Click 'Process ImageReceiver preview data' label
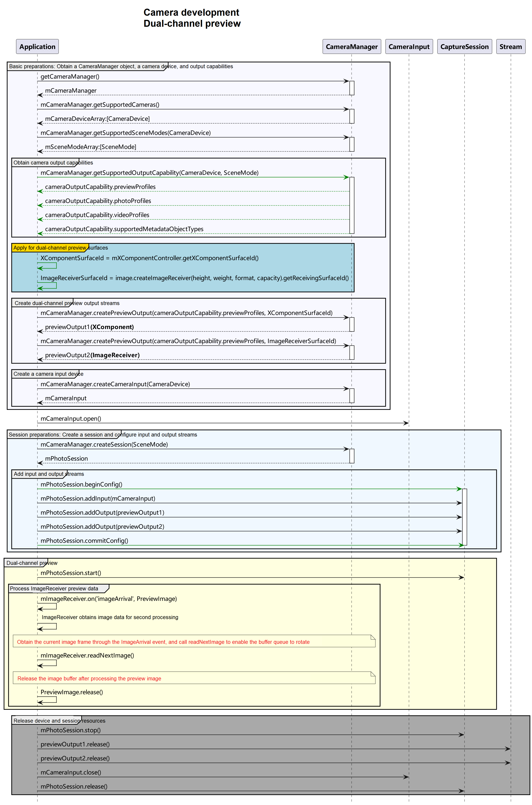This screenshot has width=532, height=805. [x=54, y=589]
